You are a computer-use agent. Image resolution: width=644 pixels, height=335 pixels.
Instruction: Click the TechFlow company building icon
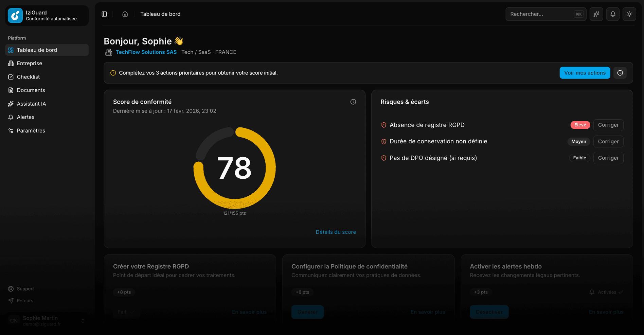pyautogui.click(x=109, y=52)
